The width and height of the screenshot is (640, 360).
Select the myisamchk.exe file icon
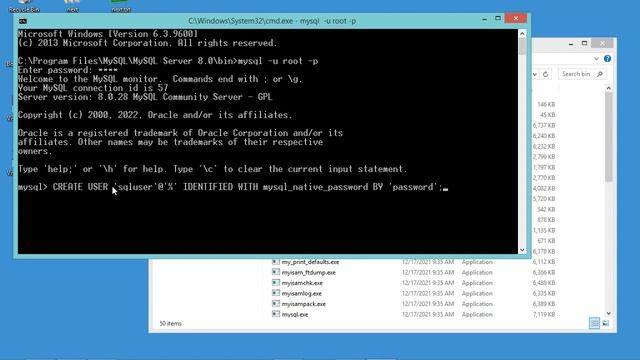coord(276,283)
